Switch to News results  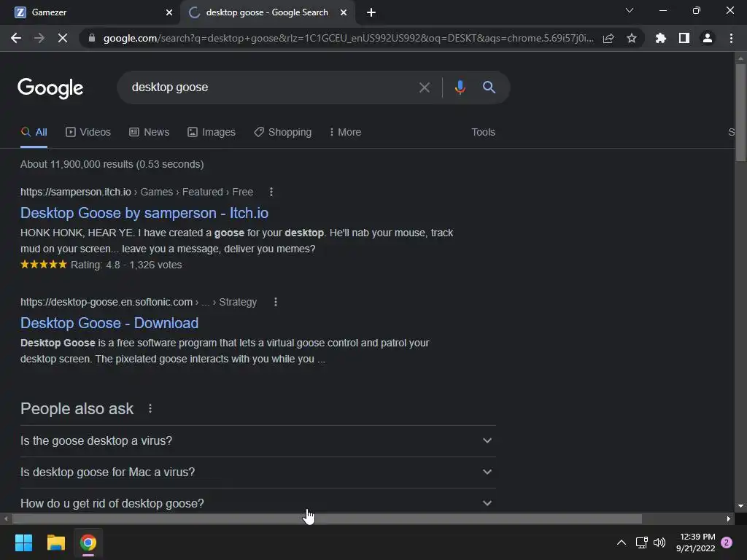point(149,132)
